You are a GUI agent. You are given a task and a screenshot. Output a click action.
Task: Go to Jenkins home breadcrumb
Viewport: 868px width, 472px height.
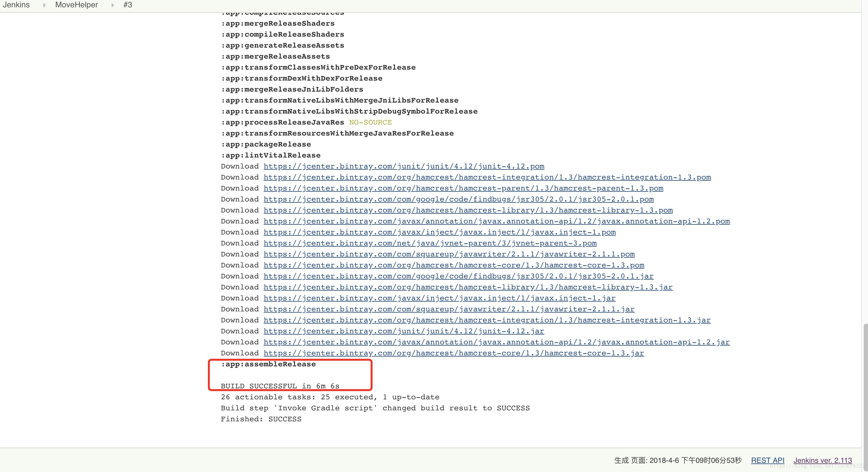click(16, 5)
